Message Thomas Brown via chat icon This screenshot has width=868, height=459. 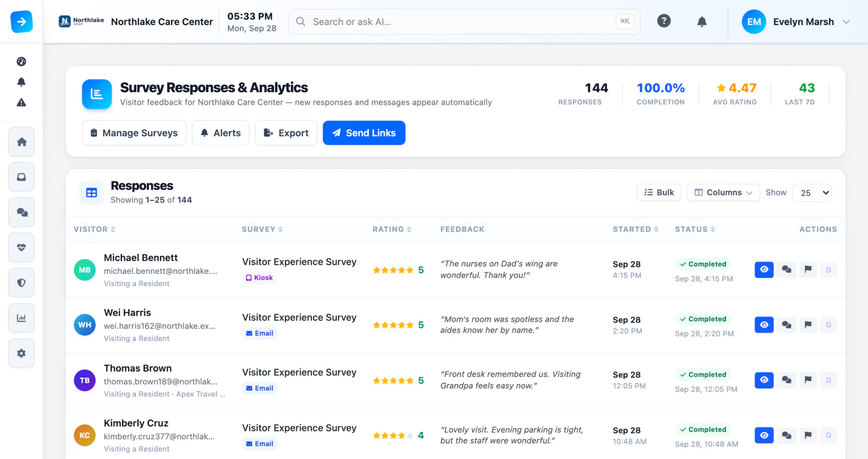(x=786, y=380)
